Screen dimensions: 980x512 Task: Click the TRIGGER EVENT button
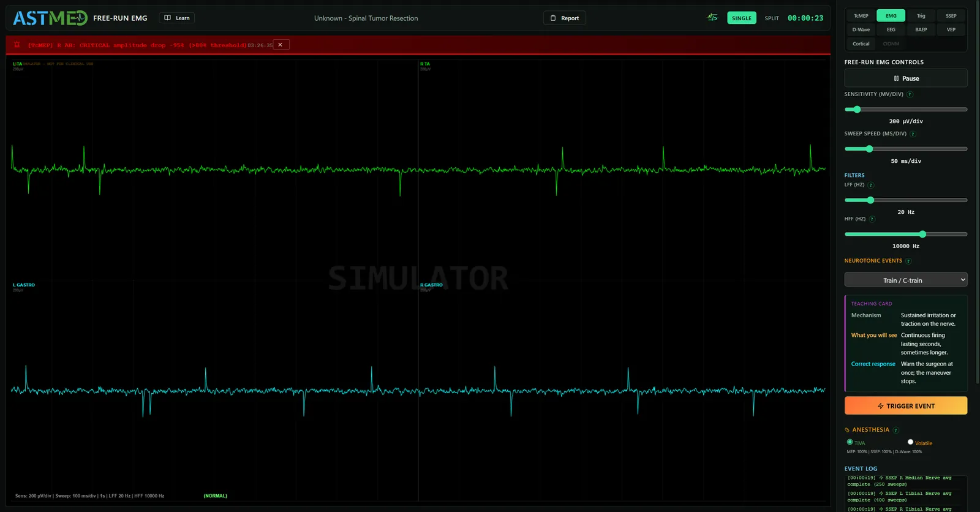pos(906,405)
